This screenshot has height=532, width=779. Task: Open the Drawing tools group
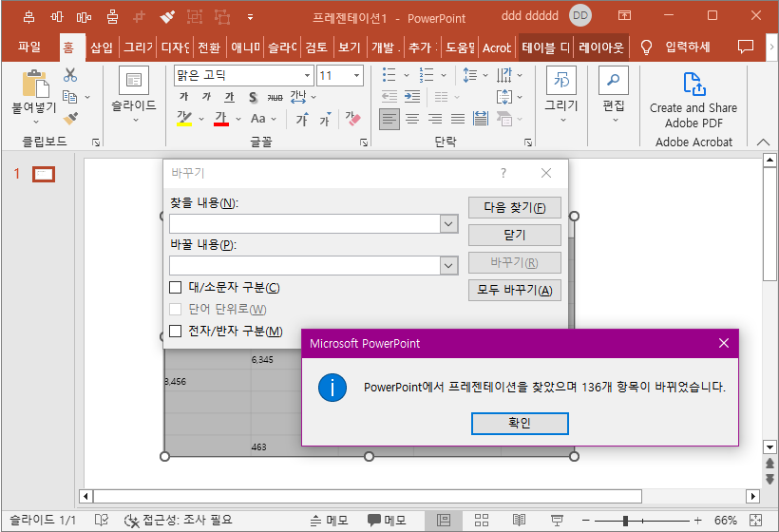coord(561,94)
